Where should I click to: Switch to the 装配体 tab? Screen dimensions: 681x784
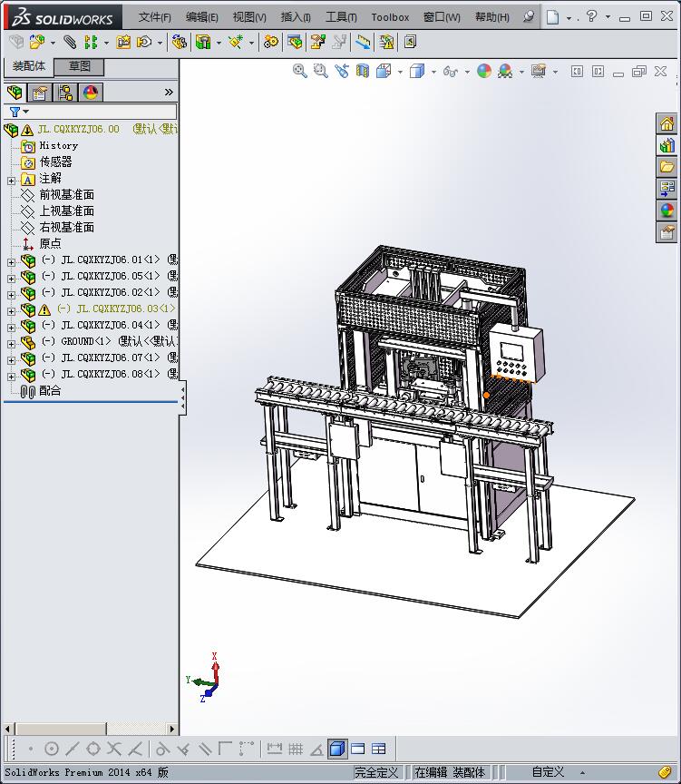coord(29,66)
